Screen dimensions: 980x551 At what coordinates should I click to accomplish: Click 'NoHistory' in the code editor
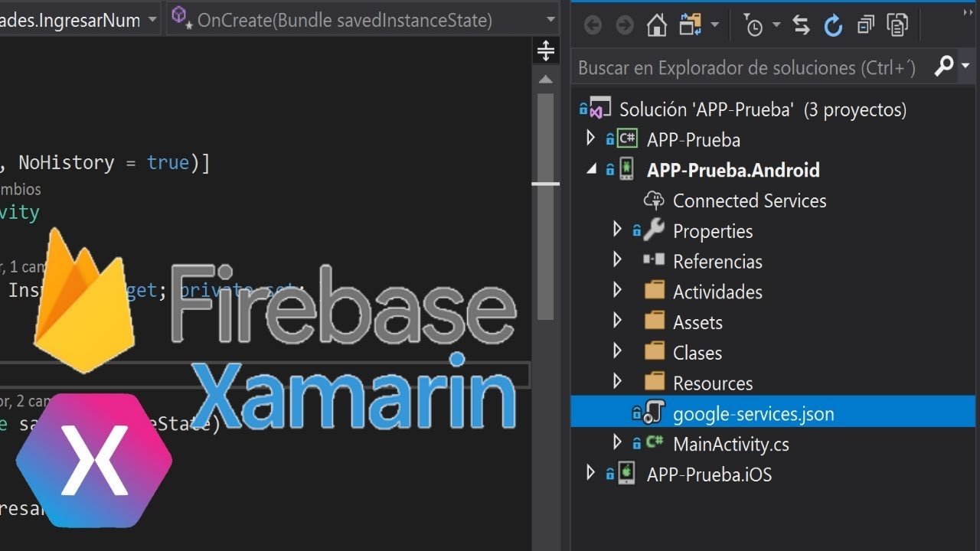(x=67, y=162)
